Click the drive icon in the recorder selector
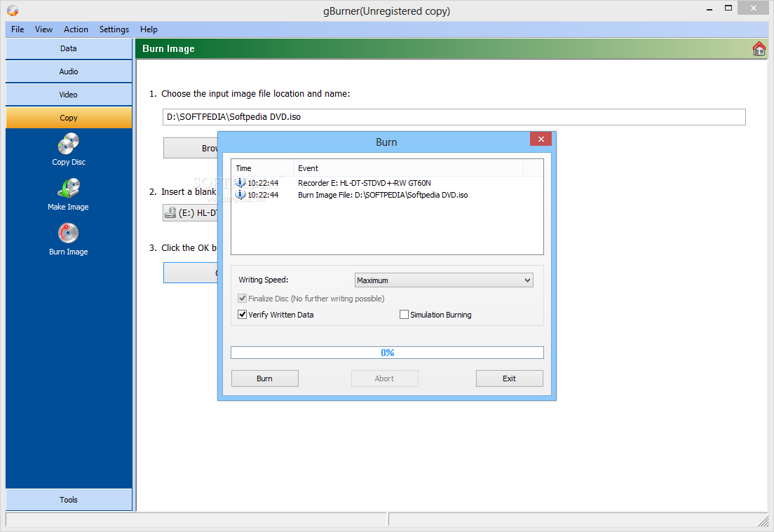Screen dimensions: 774x532 170,212
